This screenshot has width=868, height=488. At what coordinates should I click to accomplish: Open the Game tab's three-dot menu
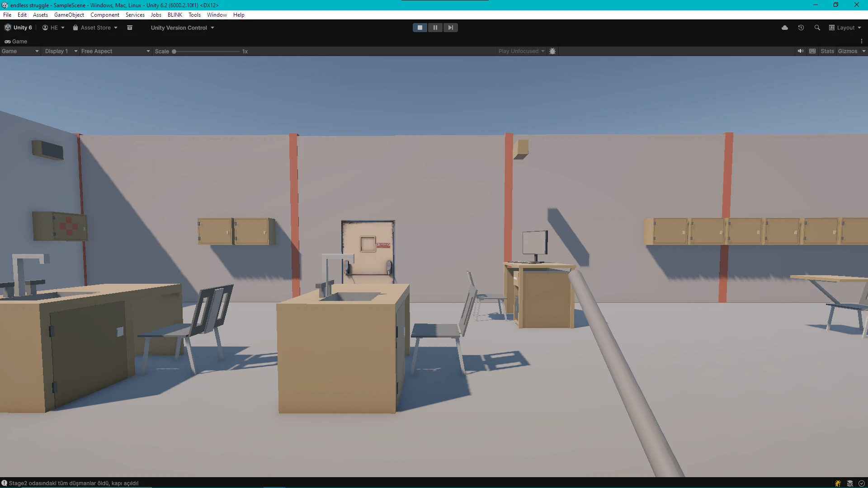coord(862,41)
